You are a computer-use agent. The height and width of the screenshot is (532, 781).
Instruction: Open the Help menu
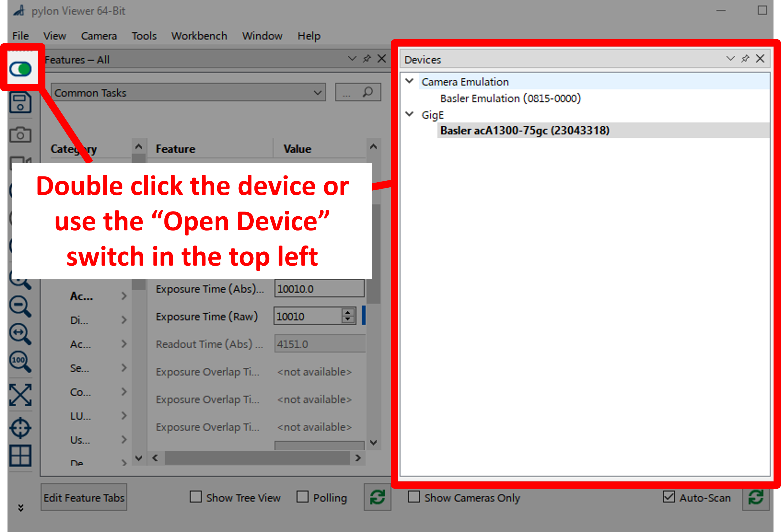(309, 36)
